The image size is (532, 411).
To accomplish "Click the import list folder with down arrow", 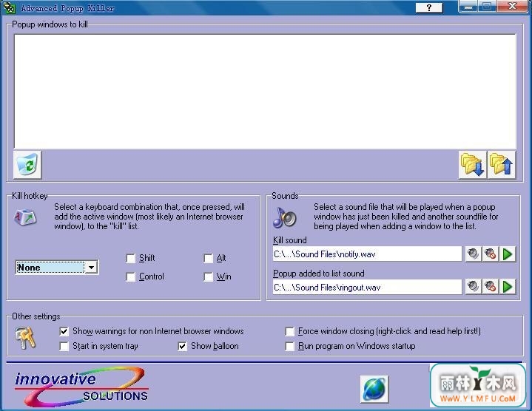I will click(x=473, y=165).
